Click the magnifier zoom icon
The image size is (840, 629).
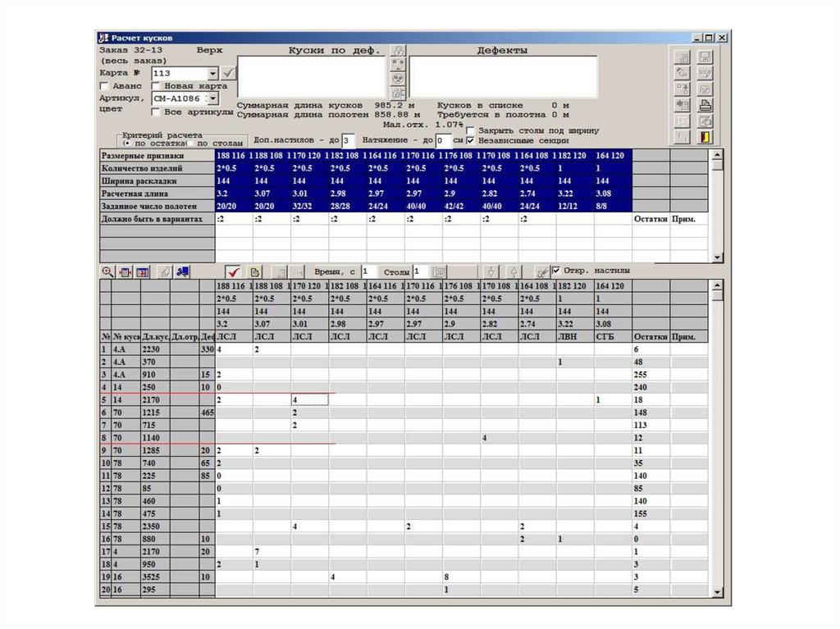(107, 271)
